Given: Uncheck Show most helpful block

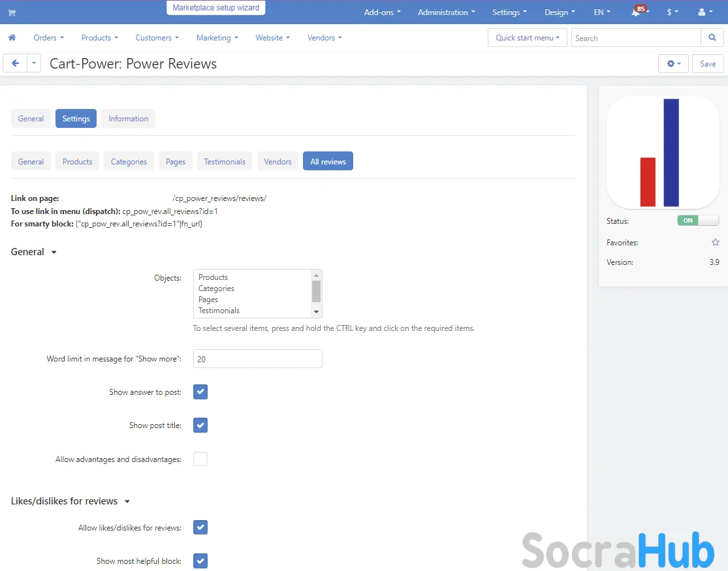Looking at the screenshot, I should click(x=200, y=561).
